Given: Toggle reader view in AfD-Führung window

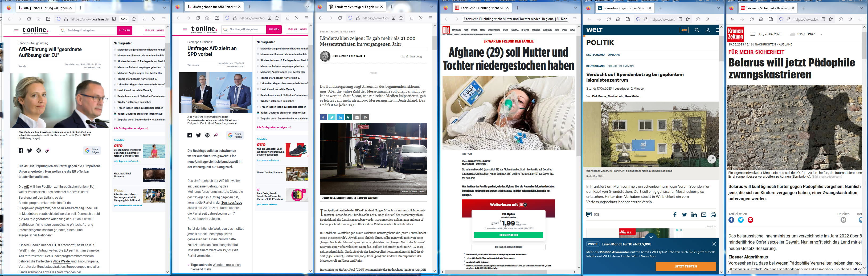Looking at the screenshot, I should pos(114,19).
